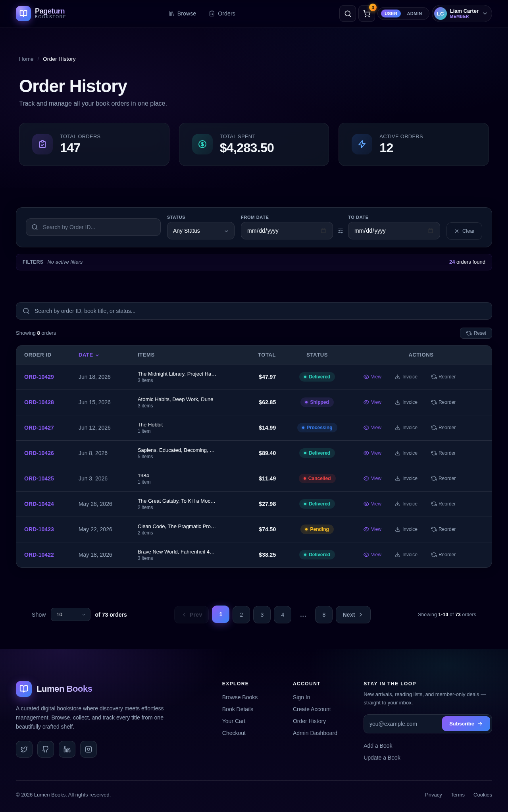Open the GitHub social icon

click(x=46, y=749)
